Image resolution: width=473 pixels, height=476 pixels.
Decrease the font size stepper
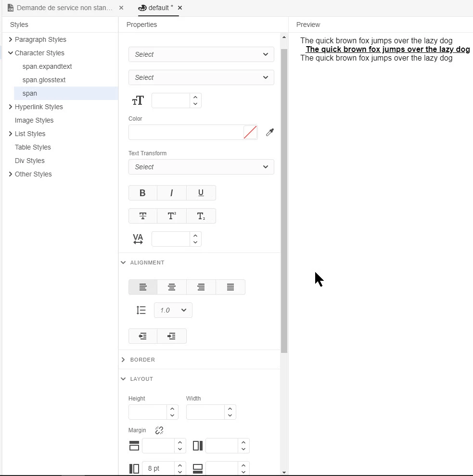tap(195, 104)
